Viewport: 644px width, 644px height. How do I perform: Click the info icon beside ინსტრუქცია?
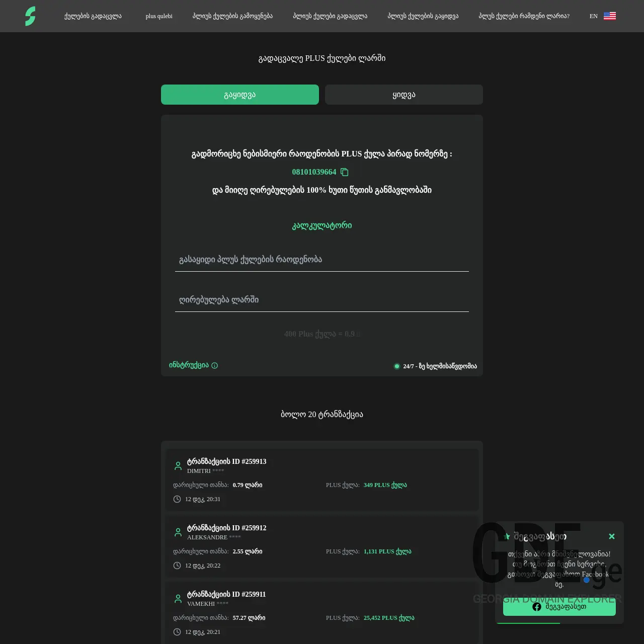point(214,366)
